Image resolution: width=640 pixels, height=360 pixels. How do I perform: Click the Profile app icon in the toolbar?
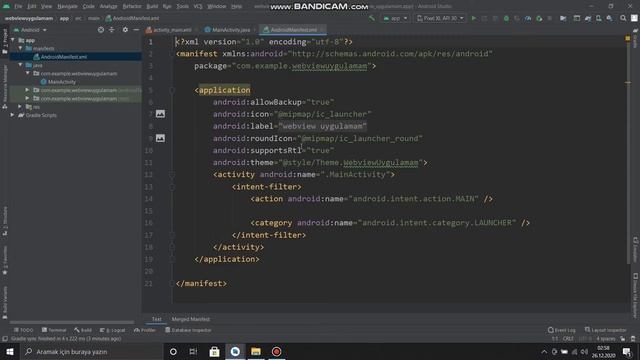click(x=528, y=18)
